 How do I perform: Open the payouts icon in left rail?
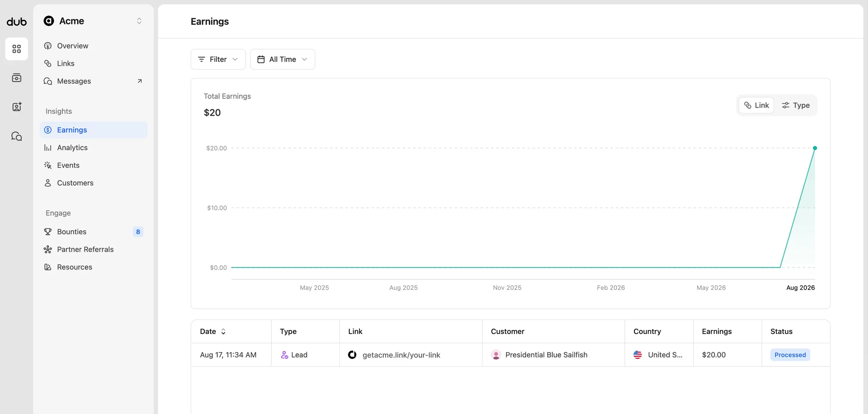pyautogui.click(x=17, y=78)
